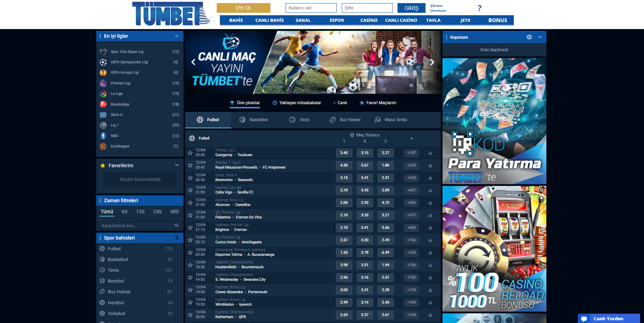Click the search magnifier in match search
This screenshot has width=644, height=323.
pos(176,225)
